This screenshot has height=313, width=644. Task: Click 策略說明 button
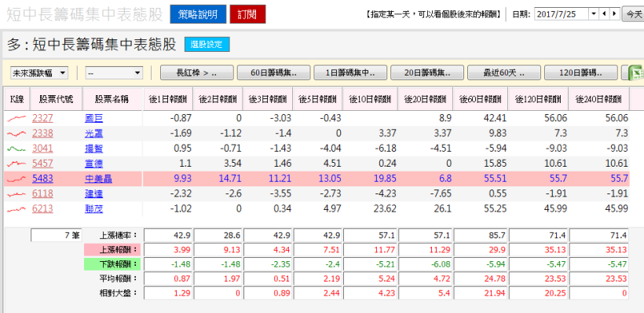coord(198,14)
